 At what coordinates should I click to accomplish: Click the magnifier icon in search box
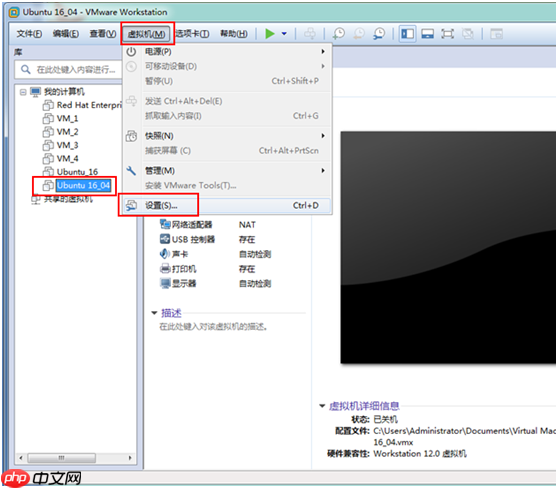[x=26, y=69]
